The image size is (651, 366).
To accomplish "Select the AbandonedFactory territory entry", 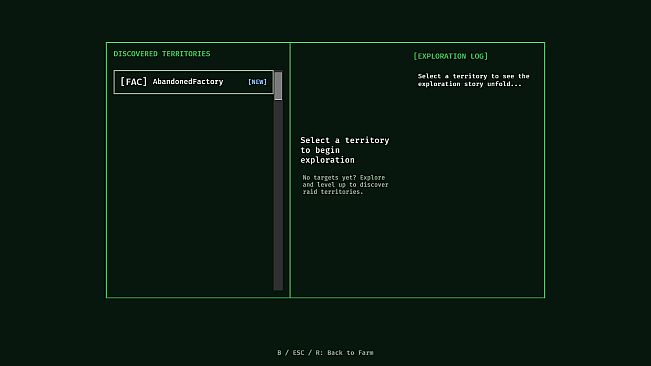I will [x=193, y=82].
